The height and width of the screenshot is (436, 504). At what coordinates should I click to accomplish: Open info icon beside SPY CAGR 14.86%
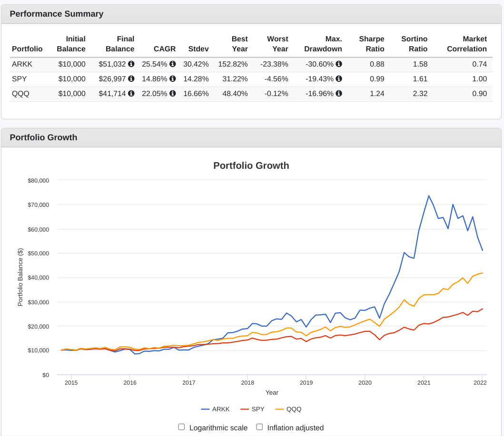click(173, 78)
